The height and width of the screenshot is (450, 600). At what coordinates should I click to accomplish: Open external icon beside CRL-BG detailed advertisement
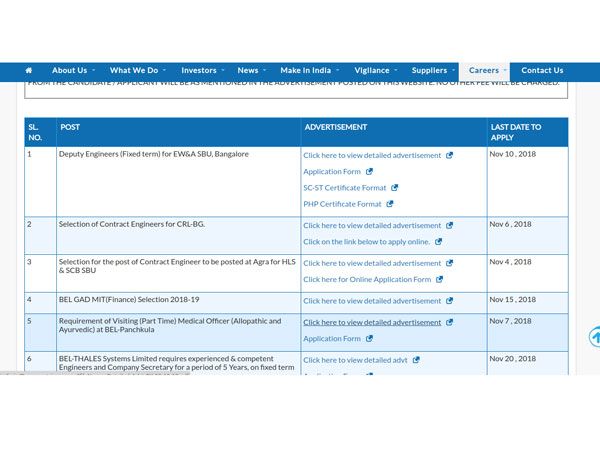450,225
